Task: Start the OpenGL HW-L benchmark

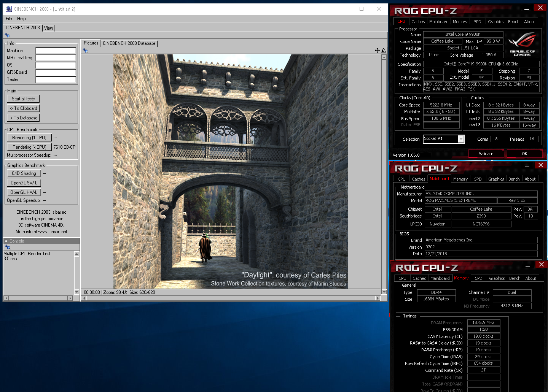Action: pyautogui.click(x=24, y=192)
